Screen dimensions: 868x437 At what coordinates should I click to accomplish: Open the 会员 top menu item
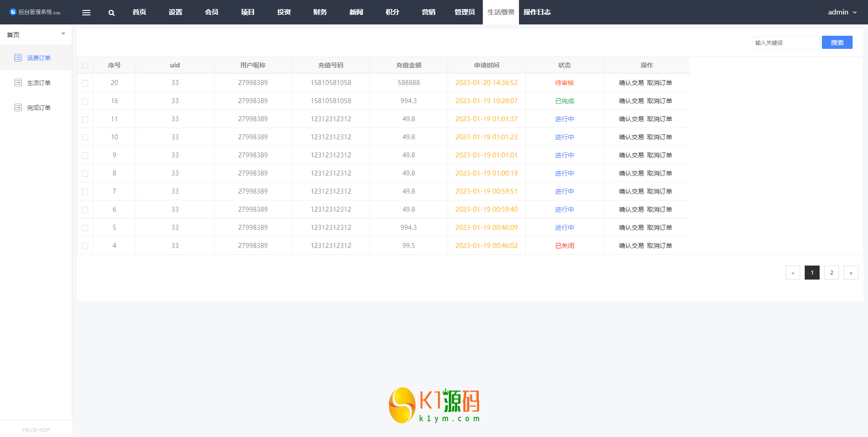pyautogui.click(x=211, y=12)
